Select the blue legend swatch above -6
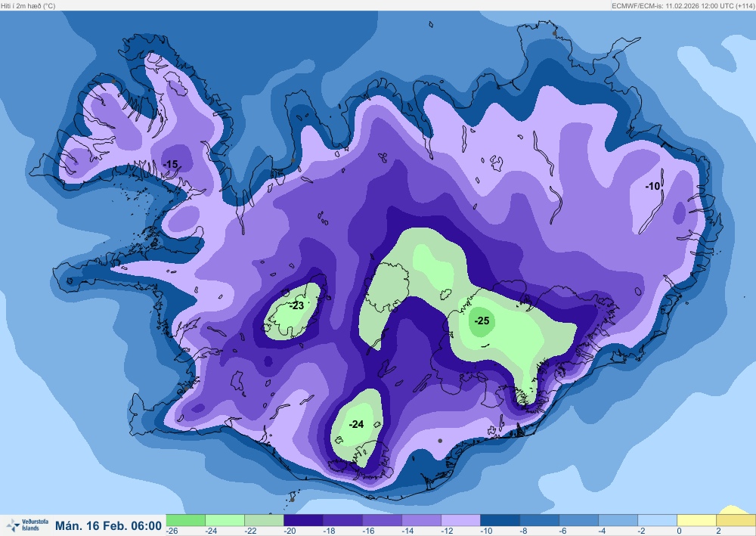The height and width of the screenshot is (536, 756). tap(579, 520)
